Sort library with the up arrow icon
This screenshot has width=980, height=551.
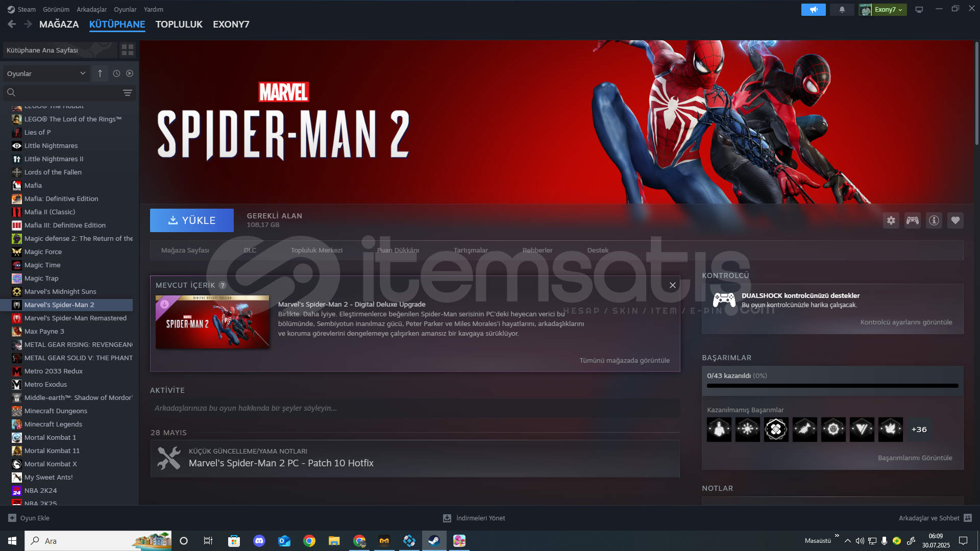tap(100, 73)
